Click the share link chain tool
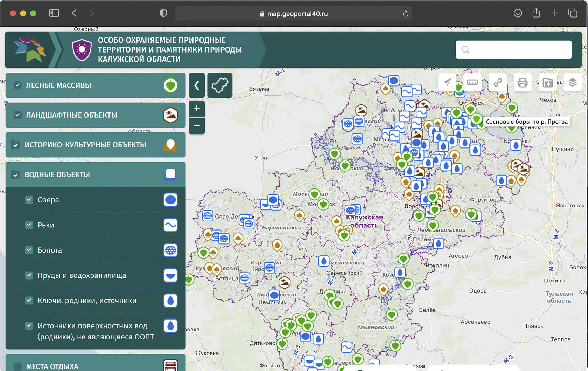Viewport: 588px width, 371px height. point(498,82)
